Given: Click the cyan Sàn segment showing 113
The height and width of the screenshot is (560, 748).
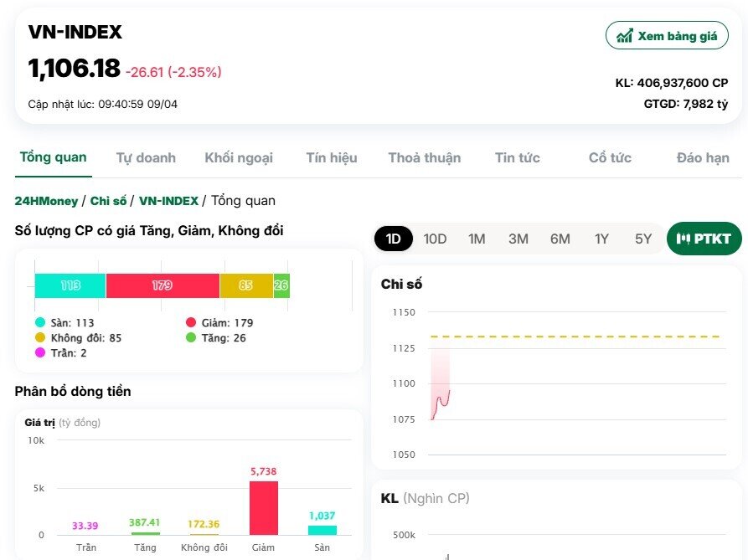Looking at the screenshot, I should pyautogui.click(x=70, y=285).
